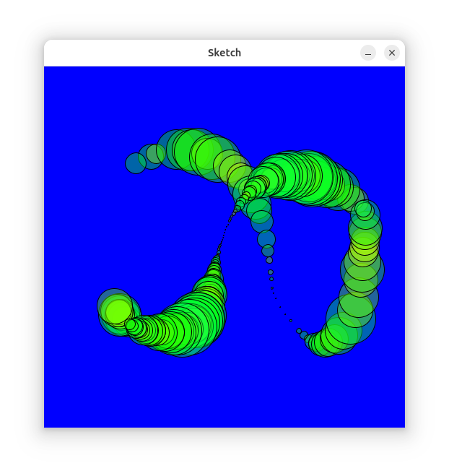This screenshot has width=449, height=476.
Task: Click the bright green cluster at top center-right
Action: (303, 176)
